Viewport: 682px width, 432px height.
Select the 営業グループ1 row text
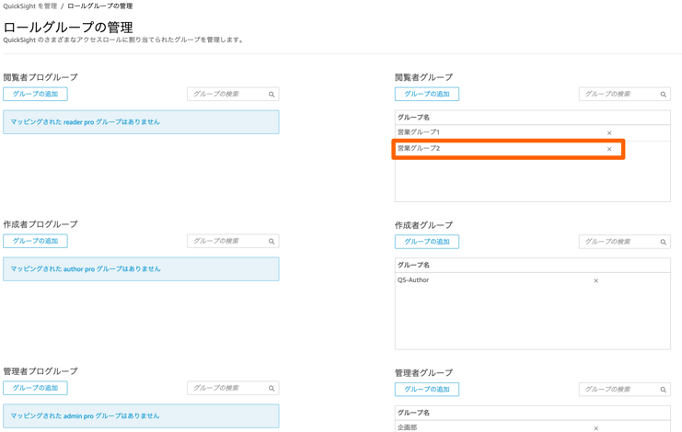418,132
